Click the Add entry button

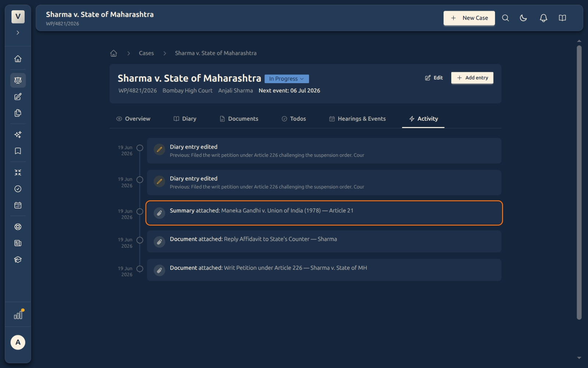[472, 78]
